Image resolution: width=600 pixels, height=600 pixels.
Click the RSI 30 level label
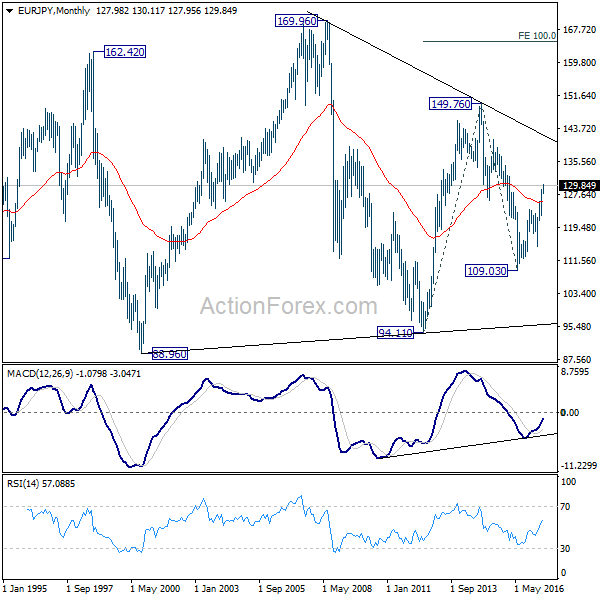[x=565, y=549]
